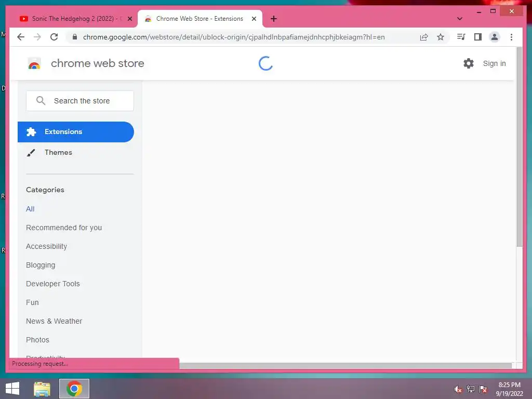Click the browser forward arrow

click(x=37, y=37)
